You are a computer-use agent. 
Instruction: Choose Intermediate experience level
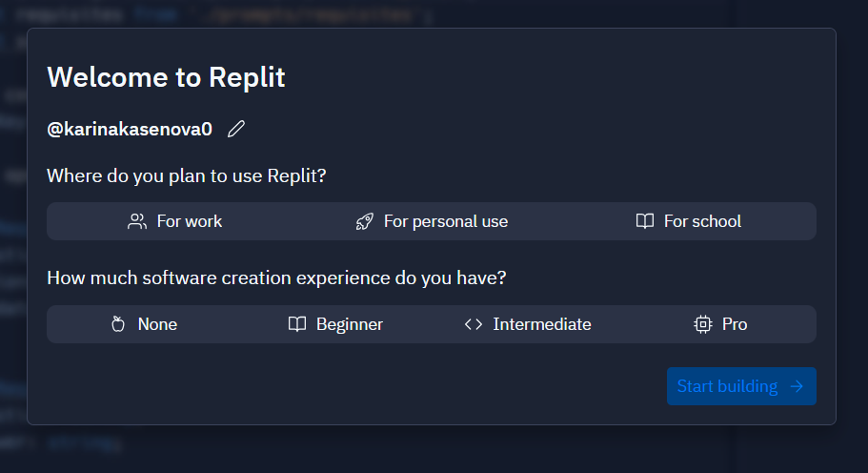pos(528,324)
